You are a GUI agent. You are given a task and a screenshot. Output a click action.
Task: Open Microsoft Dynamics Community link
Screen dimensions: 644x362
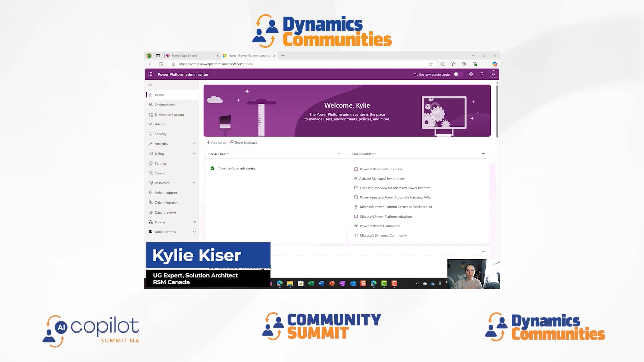click(x=383, y=235)
